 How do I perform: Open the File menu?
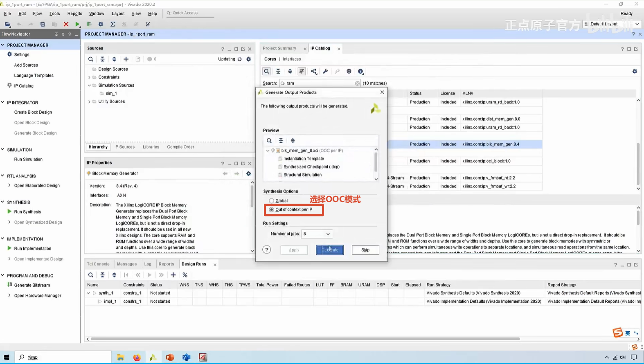pos(7,13)
